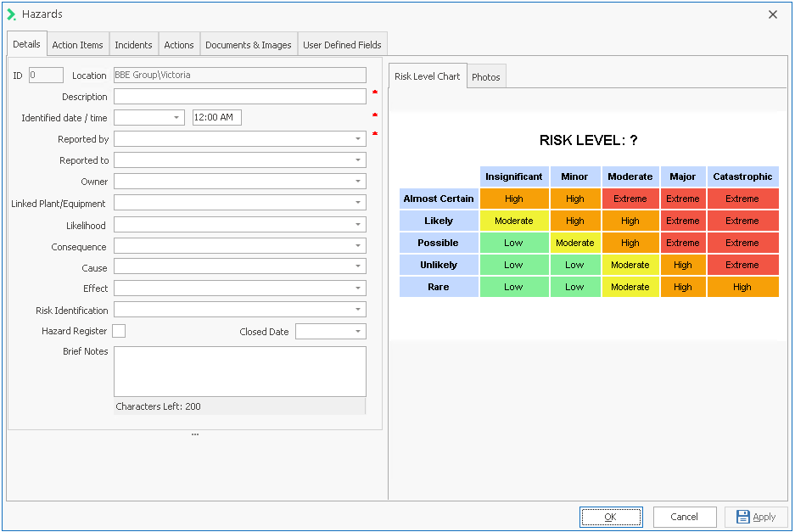Viewport: 795px width, 532px height.
Task: Open the Risk Identification dropdown
Action: tap(358, 310)
